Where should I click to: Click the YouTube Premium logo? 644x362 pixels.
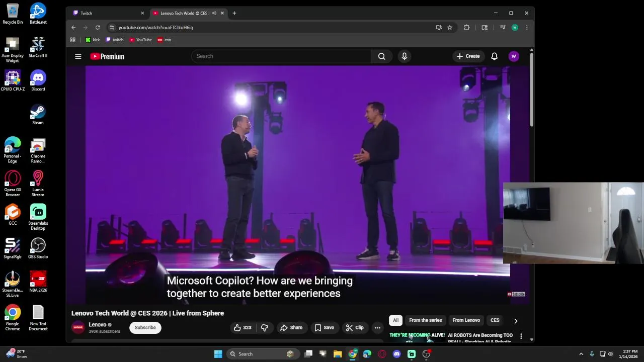(107, 56)
